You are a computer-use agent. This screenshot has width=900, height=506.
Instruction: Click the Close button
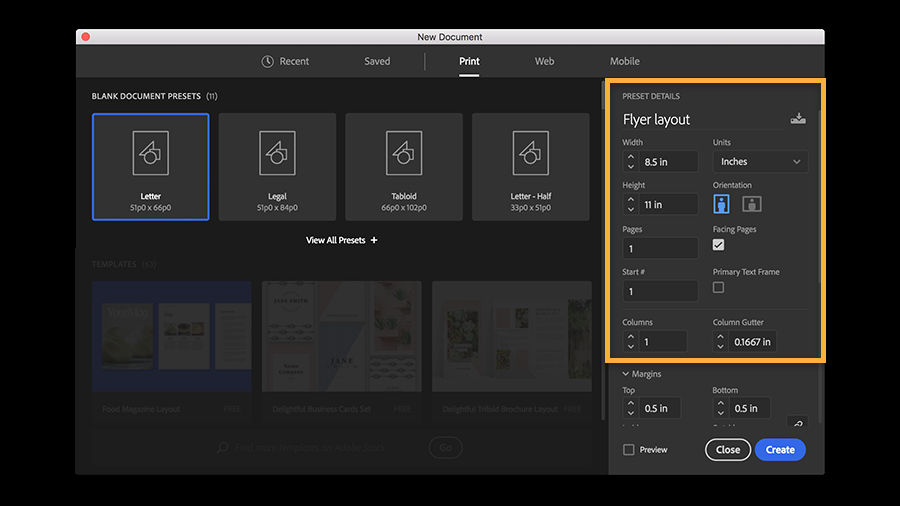728,450
